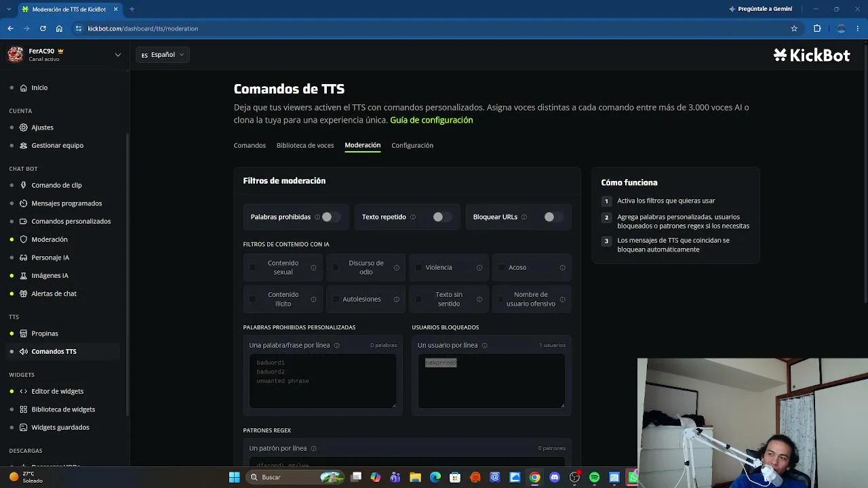This screenshot has height=488, width=868.
Task: Switch to the Comandos tab
Action: [250, 145]
